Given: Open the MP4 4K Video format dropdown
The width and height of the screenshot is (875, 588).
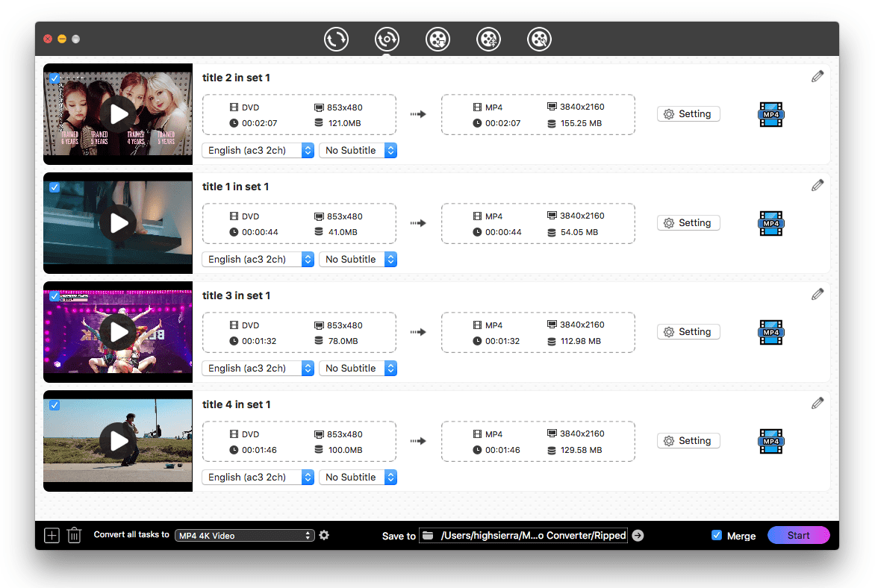Looking at the screenshot, I should (x=245, y=536).
